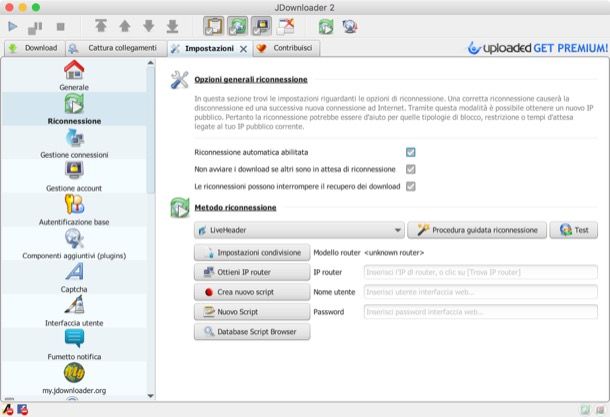Toggle premium toolbar button with lock

tap(261, 26)
